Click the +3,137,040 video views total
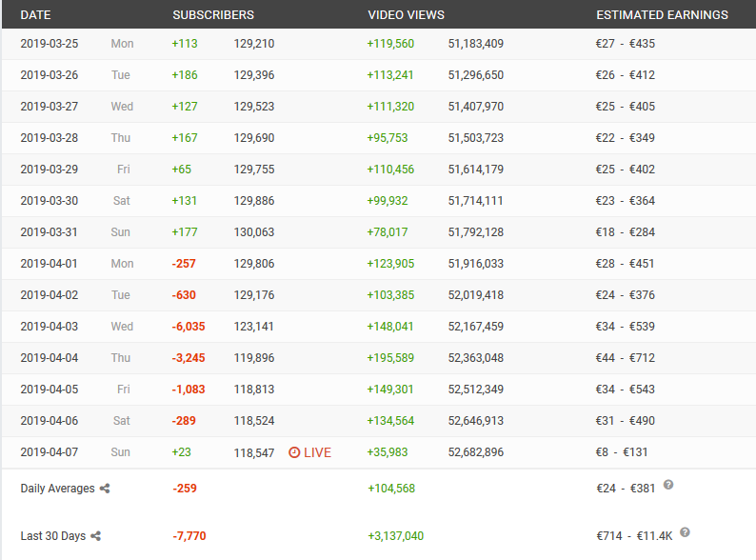 point(396,536)
